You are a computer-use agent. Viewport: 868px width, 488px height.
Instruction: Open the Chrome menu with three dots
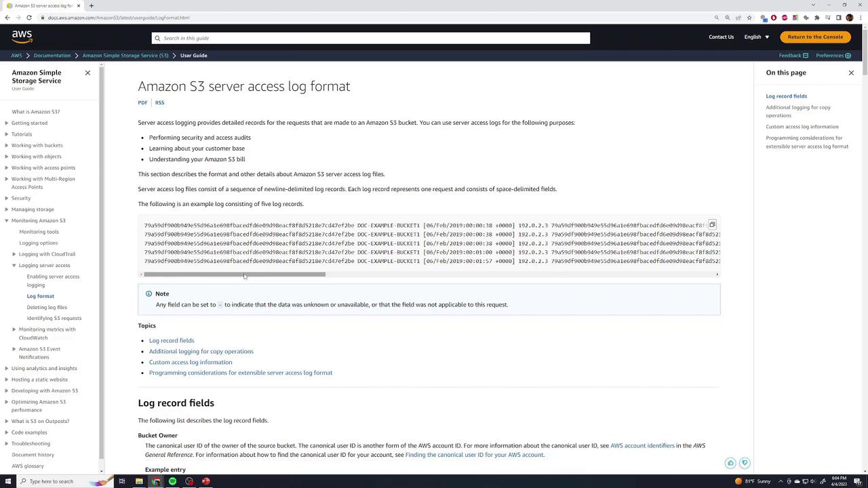(x=861, y=18)
